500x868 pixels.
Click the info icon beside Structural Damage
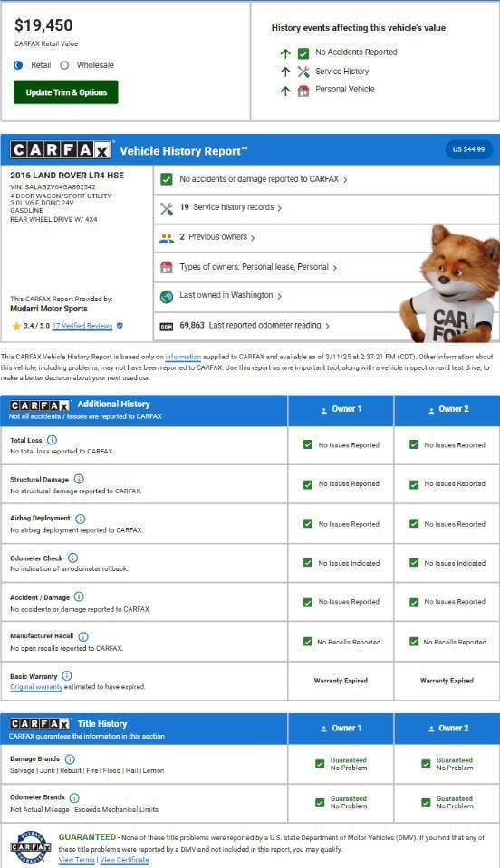click(79, 479)
